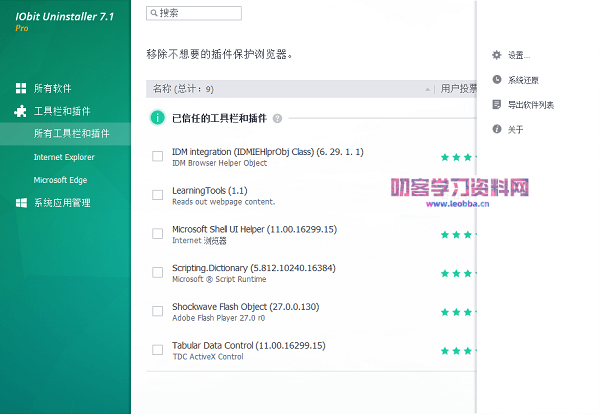Screen dimensions: 600x414
Task: Click the 已信任的工具栏和插件 group heading
Action: coord(219,118)
